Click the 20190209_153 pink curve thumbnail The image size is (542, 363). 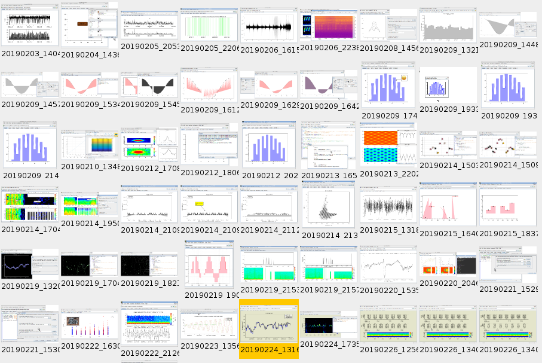90,85
